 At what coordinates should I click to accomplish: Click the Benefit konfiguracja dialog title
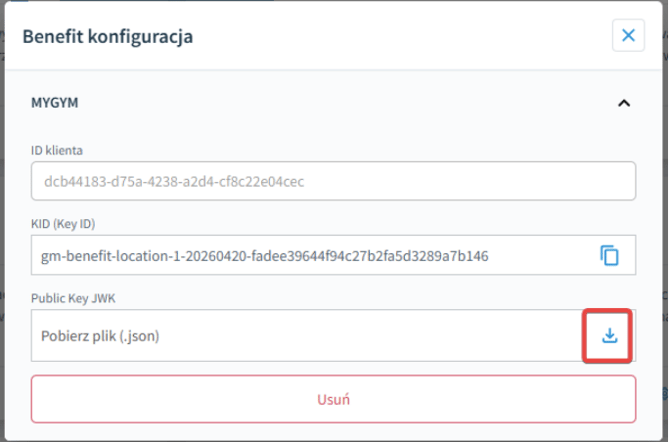108,36
